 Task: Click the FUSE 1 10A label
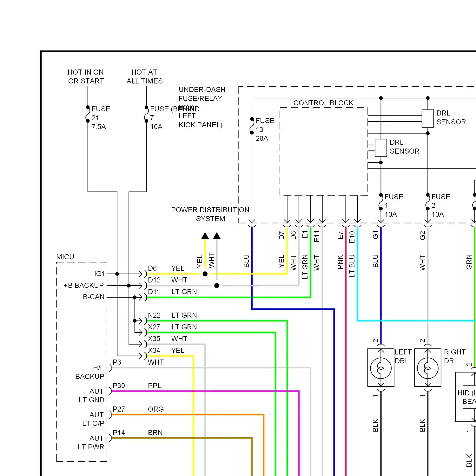[x=394, y=205]
